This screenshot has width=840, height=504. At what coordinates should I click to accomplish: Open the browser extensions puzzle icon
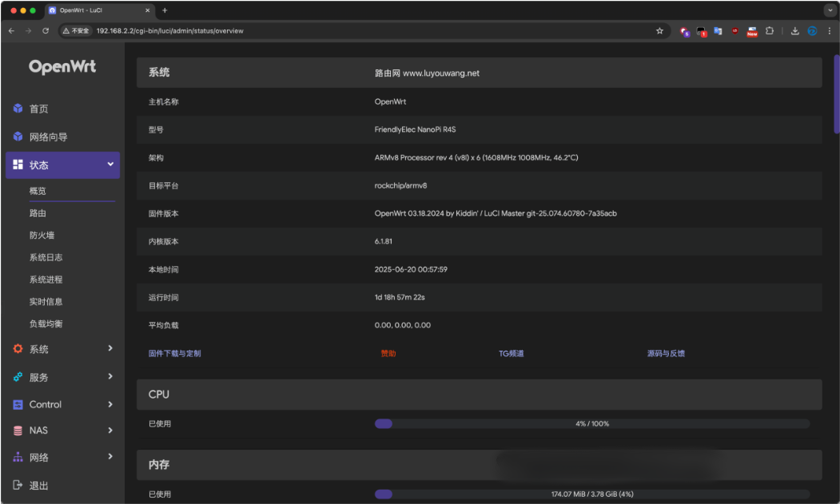pos(770,31)
